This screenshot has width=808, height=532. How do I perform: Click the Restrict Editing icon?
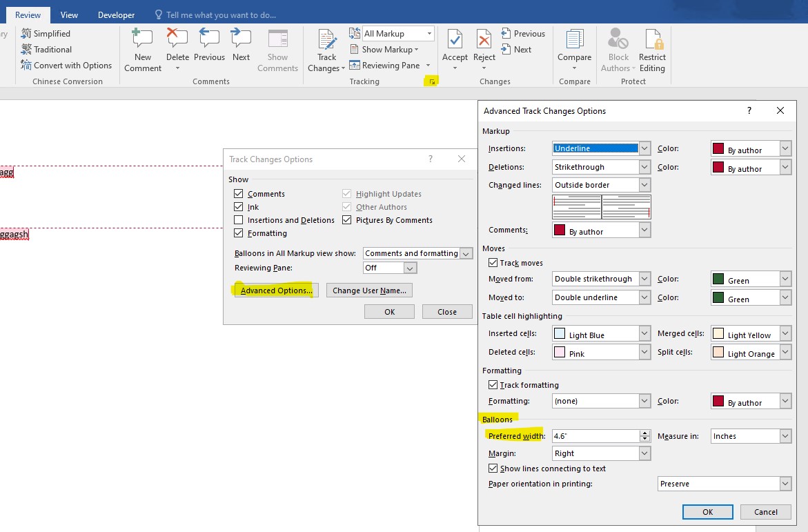(x=652, y=40)
